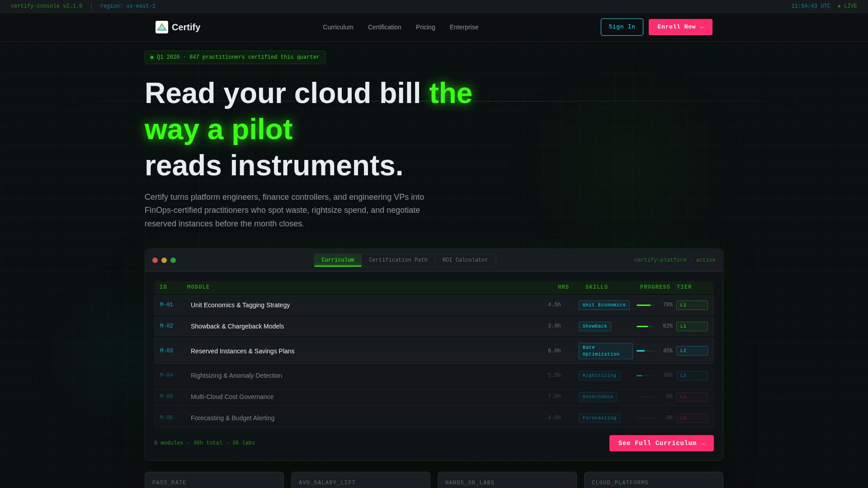The height and width of the screenshot is (488, 868).
Task: Click the 4.5h hours value
Action: coord(554,305)
